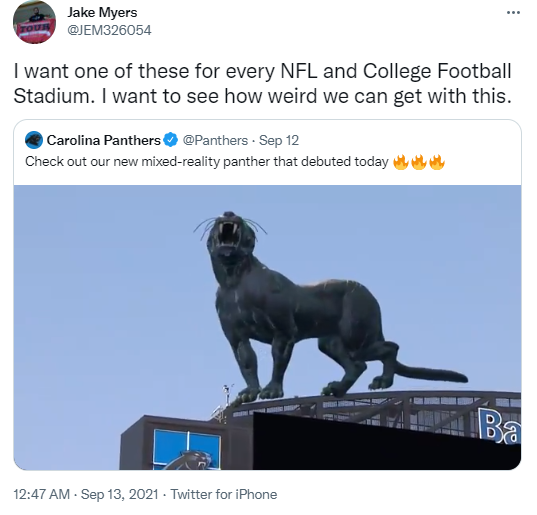The height and width of the screenshot is (515, 537).
Task: Click the fire emojis in quoted tweet
Action: click(x=419, y=162)
